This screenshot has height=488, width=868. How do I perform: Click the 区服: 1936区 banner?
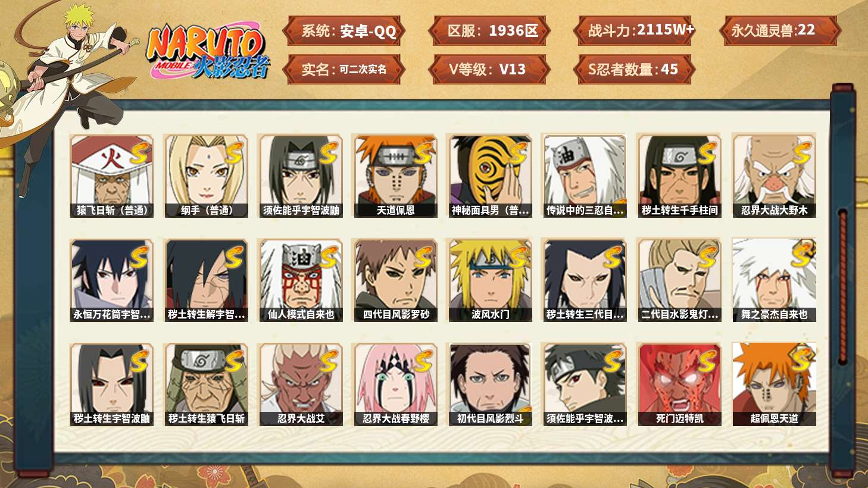(489, 31)
